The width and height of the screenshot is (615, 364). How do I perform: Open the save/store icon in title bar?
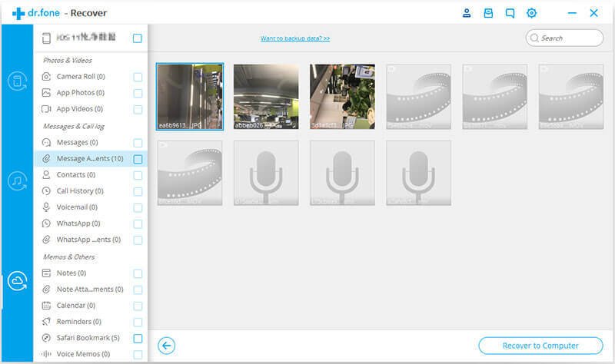coord(488,13)
